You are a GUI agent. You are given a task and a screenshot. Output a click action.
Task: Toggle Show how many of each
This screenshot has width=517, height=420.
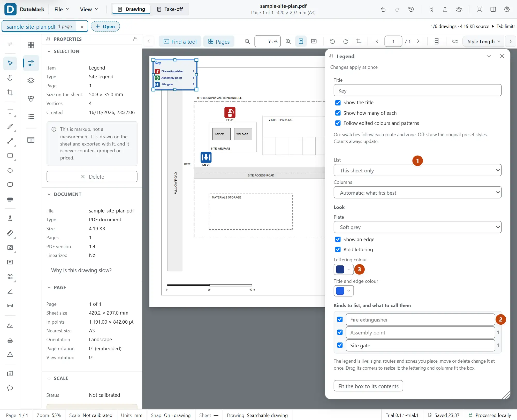point(338,113)
